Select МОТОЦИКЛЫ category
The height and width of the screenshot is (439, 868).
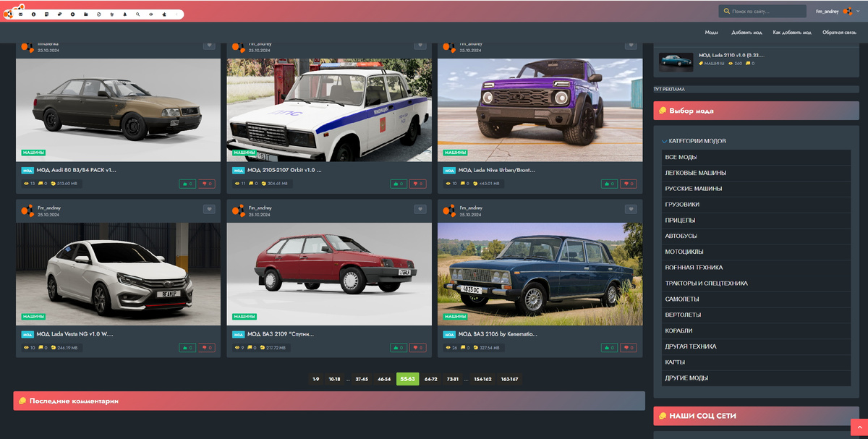(756, 252)
